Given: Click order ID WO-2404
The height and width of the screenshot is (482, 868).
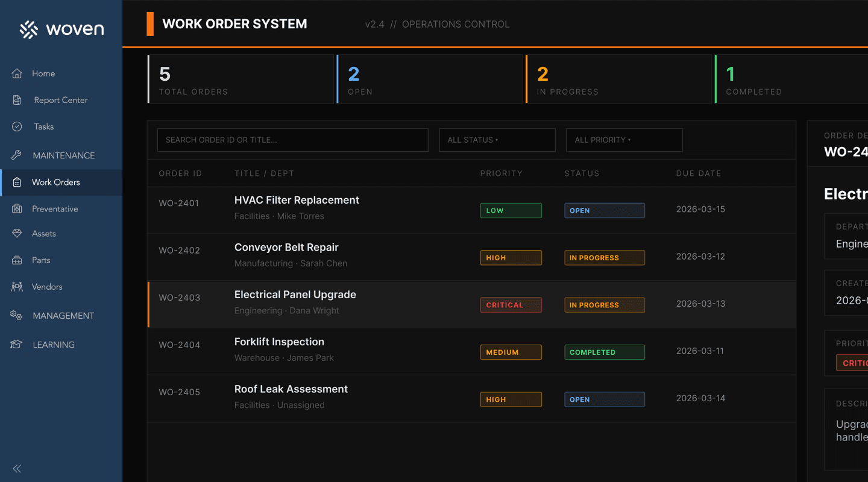Looking at the screenshot, I should coord(179,345).
